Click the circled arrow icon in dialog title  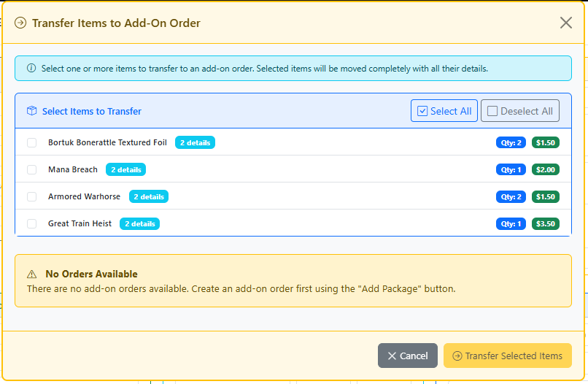click(20, 23)
